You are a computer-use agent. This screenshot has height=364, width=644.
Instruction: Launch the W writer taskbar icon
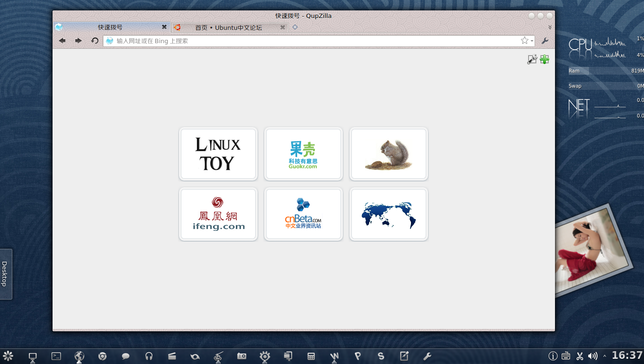tap(334, 356)
